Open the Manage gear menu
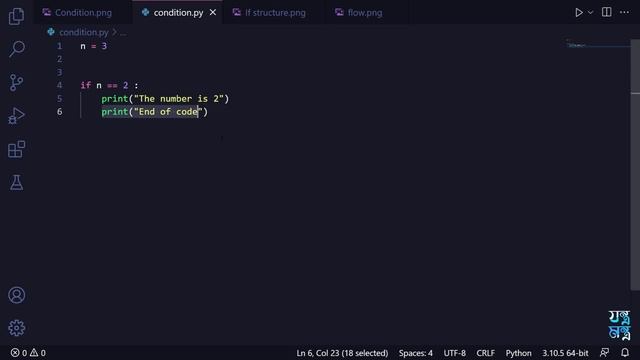Viewport: 640px width, 360px height. coord(16,328)
